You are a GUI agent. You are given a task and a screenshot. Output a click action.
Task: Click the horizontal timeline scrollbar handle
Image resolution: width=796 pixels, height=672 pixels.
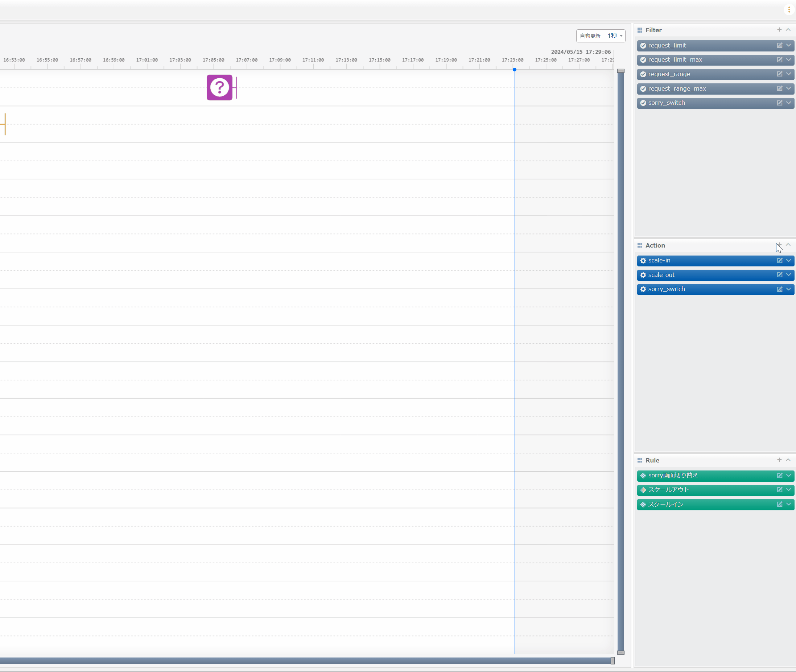coord(613,661)
